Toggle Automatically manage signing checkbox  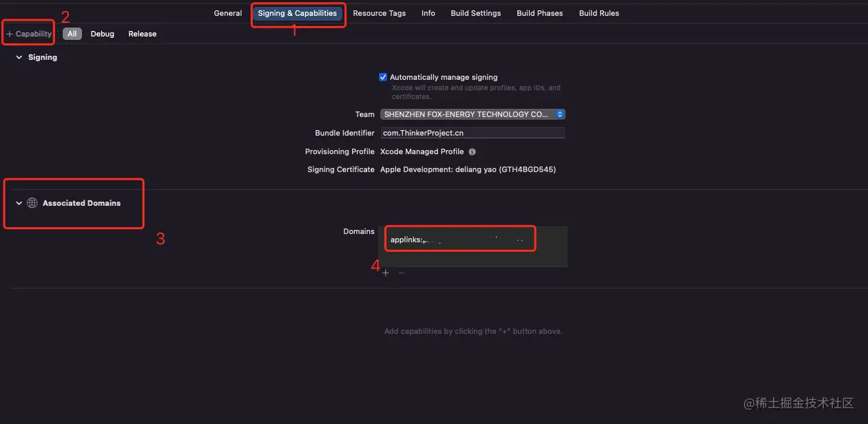pos(383,77)
